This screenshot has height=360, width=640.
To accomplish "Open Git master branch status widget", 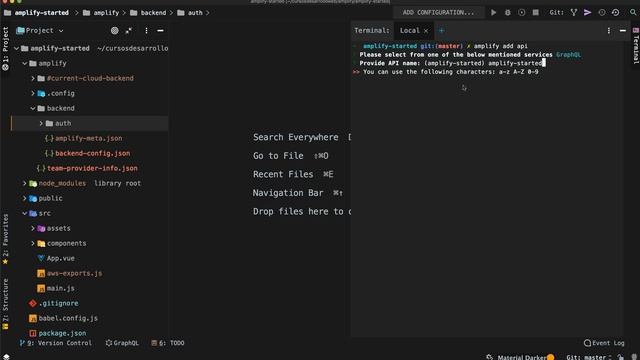I will click(x=589, y=358).
